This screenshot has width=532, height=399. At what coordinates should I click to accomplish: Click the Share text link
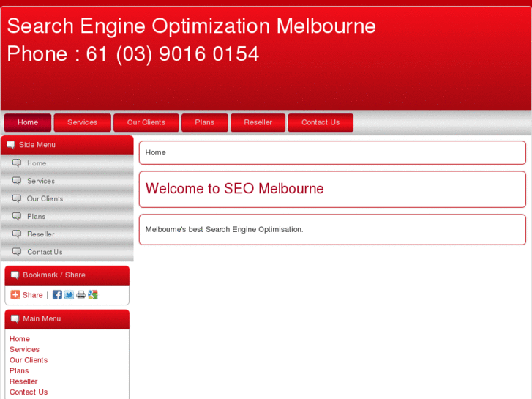[33, 295]
